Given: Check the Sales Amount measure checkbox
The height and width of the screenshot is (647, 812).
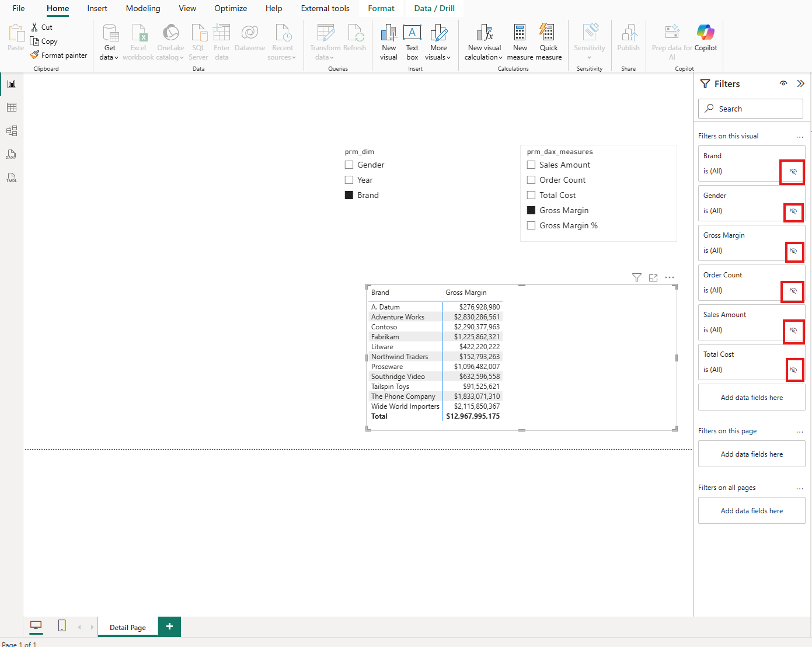Looking at the screenshot, I should pos(531,165).
